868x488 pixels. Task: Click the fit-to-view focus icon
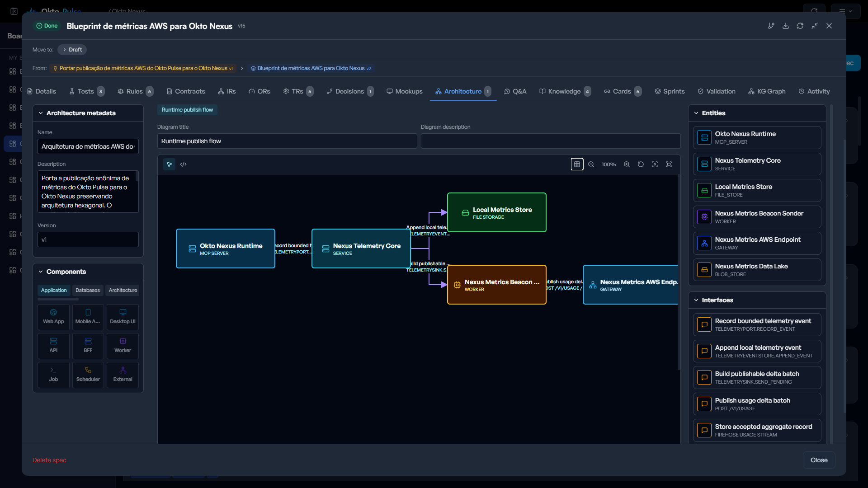[655, 164]
